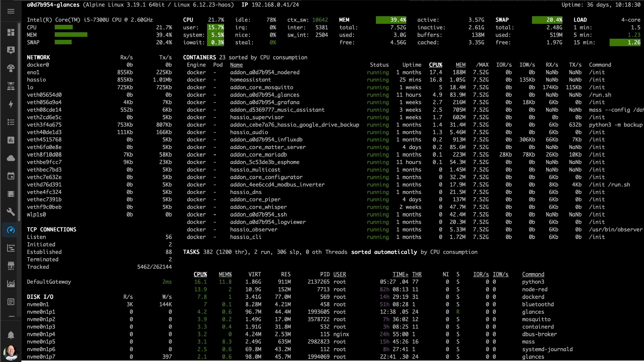
Task: Open the Calendar sidebar icon
Action: [x=11, y=176]
